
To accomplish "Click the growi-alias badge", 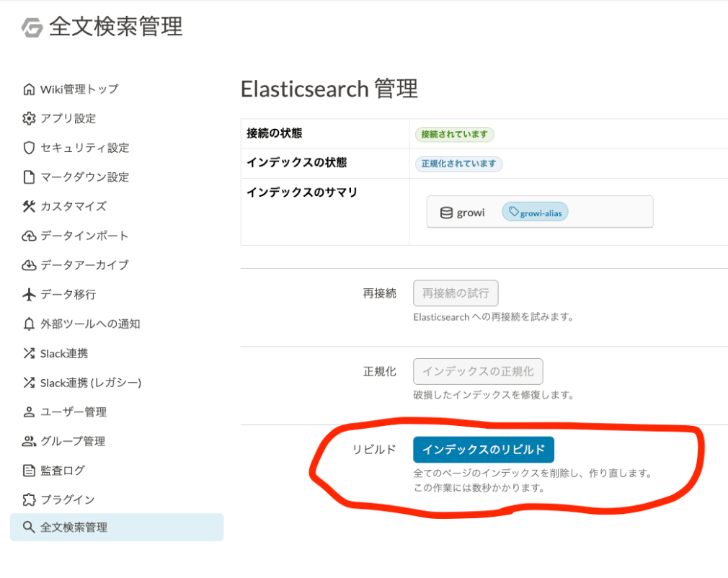I will pos(535,212).
